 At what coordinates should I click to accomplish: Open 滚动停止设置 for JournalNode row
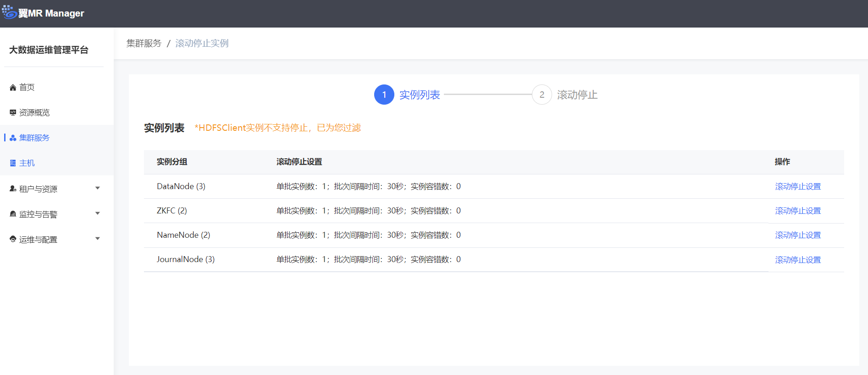tap(798, 260)
